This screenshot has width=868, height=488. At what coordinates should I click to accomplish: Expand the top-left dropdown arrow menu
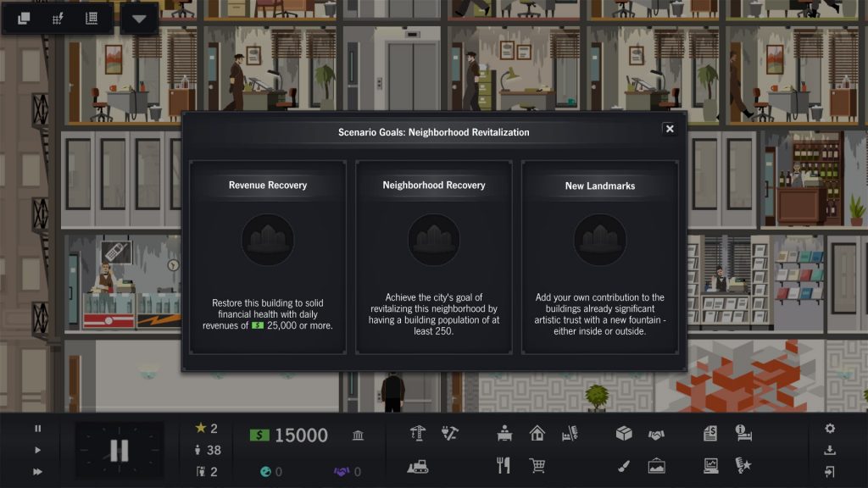tap(139, 19)
